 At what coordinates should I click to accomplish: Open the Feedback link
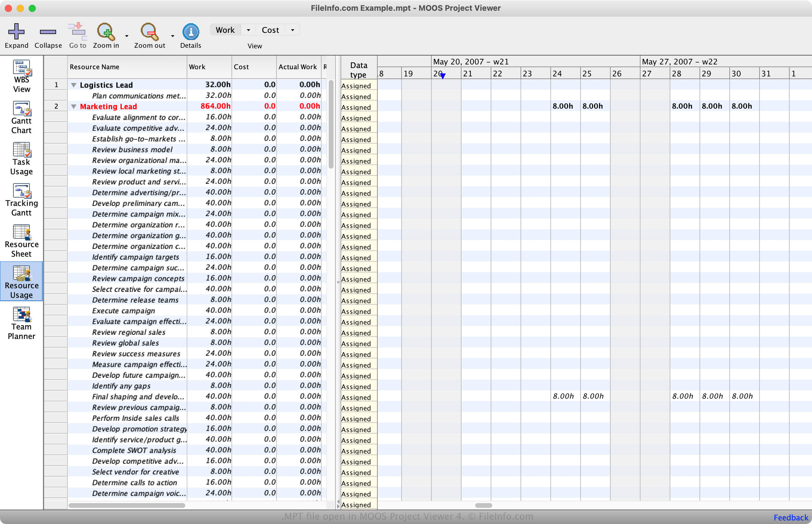(x=791, y=517)
